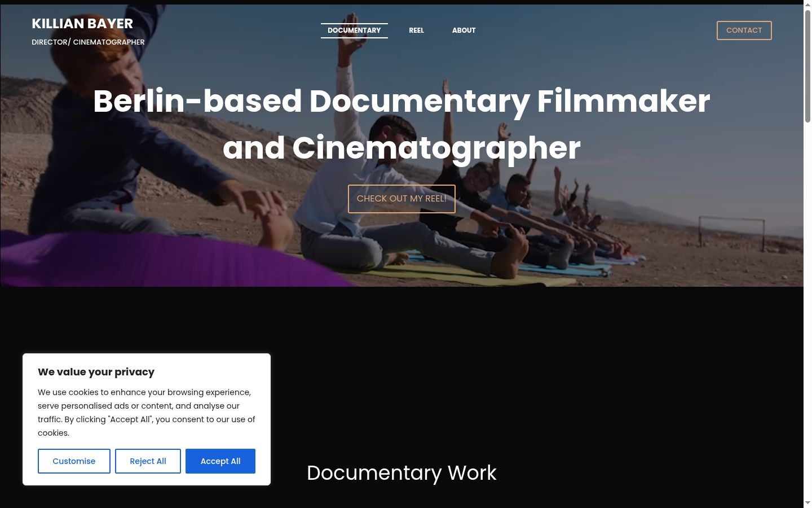Click the scrollbar up arrow
The width and height of the screenshot is (812, 508).
(807, 5)
